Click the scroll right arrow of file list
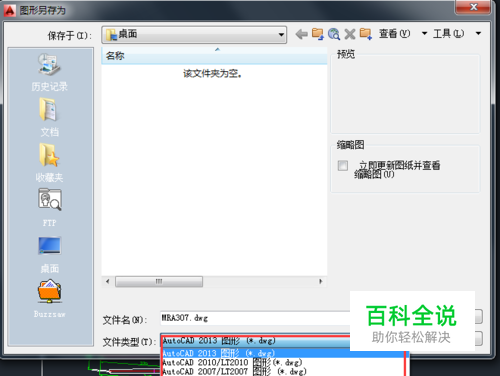The width and height of the screenshot is (500, 376). click(321, 281)
